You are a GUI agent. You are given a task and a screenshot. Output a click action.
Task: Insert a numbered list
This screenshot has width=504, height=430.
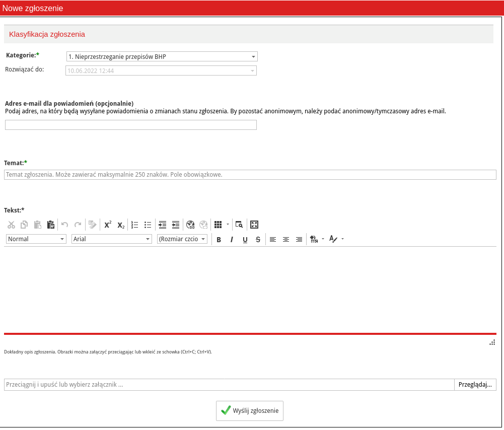[134, 225]
